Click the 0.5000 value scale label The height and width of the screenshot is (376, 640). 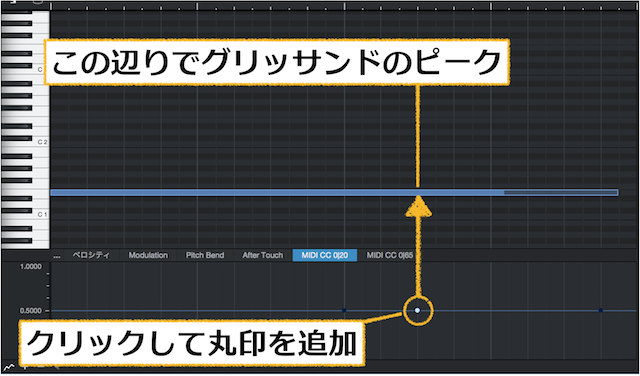point(31,311)
